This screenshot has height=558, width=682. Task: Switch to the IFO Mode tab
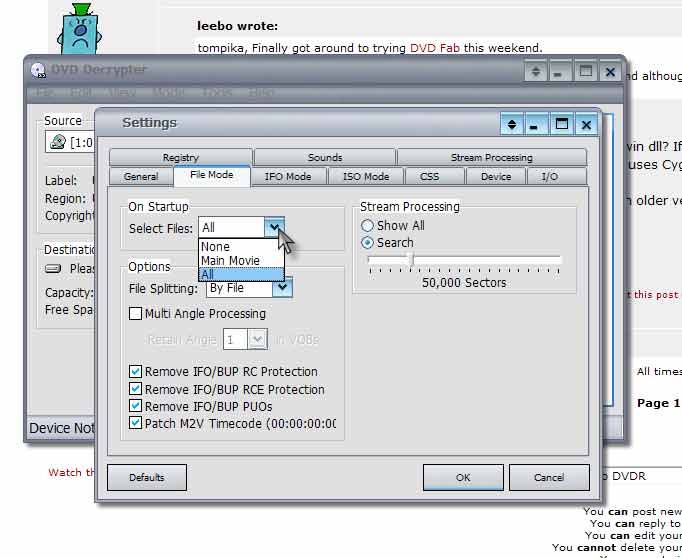coord(288,177)
